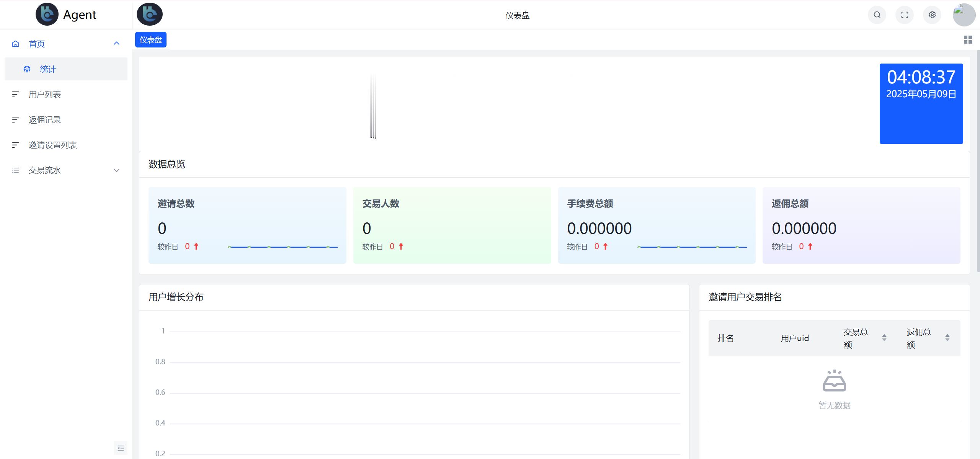Image resolution: width=980 pixels, height=459 pixels.
Task: Click the user avatar in the top right
Action: pos(963,15)
